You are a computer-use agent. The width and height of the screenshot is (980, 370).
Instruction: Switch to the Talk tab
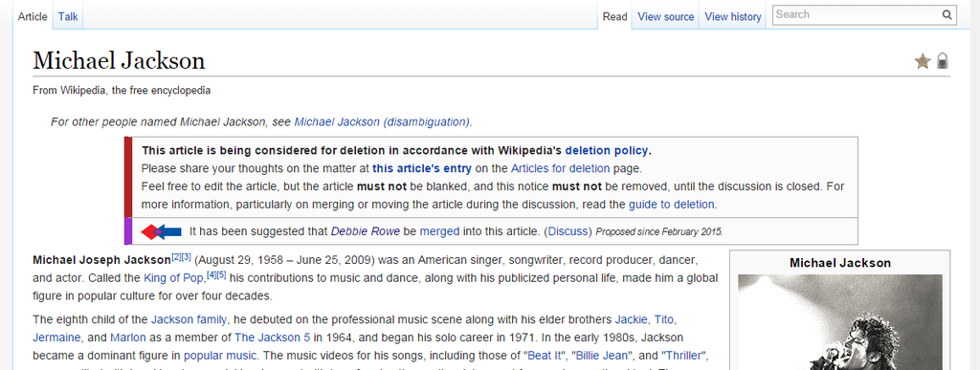pyautogui.click(x=68, y=17)
